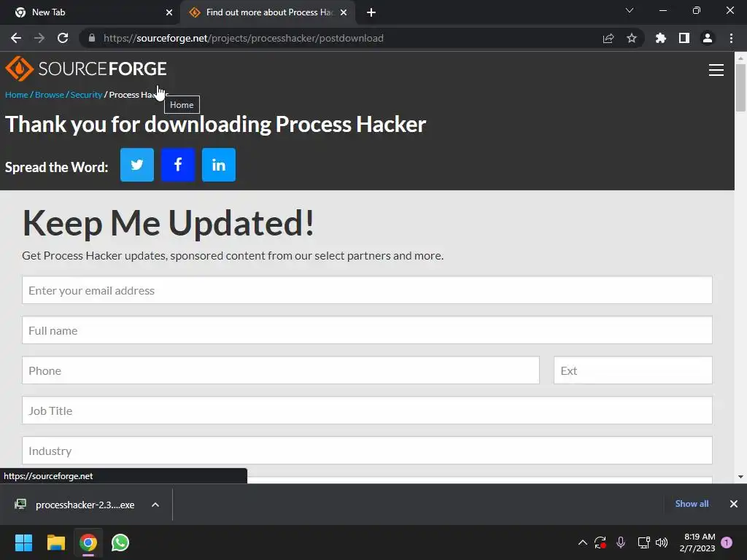This screenshot has width=747, height=560.
Task: Open the Security breadcrumb link
Action: click(86, 95)
